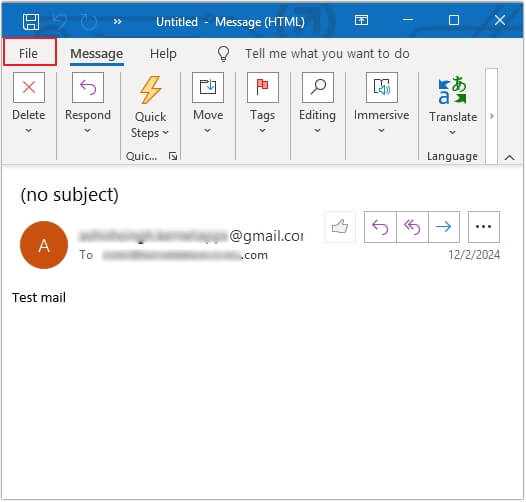The image size is (526, 502).
Task: Click the Undo arrow in title bar
Action: click(61, 22)
